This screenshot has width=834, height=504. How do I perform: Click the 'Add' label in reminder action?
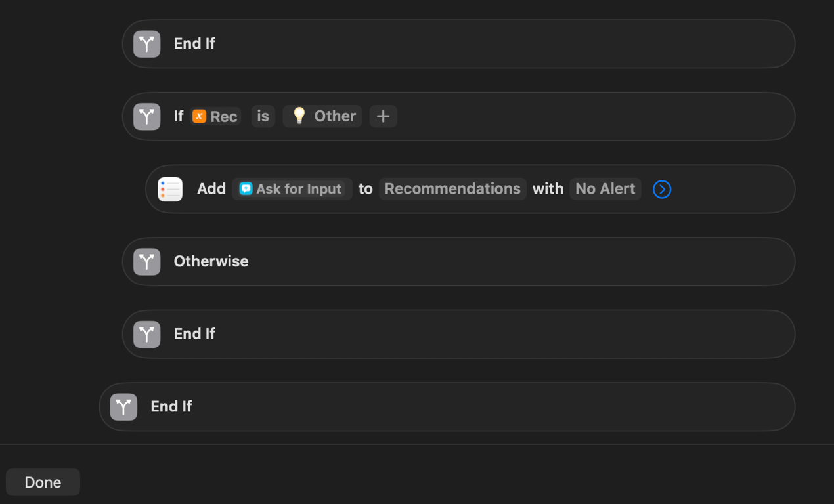pos(211,189)
